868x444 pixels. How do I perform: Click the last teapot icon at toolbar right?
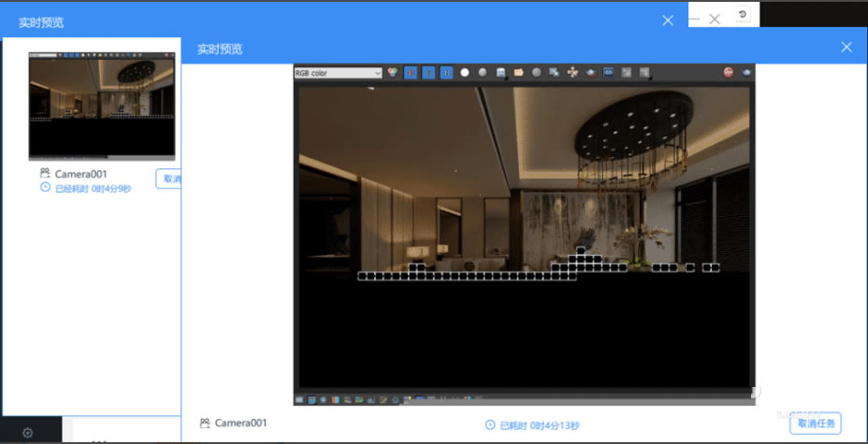(746, 72)
